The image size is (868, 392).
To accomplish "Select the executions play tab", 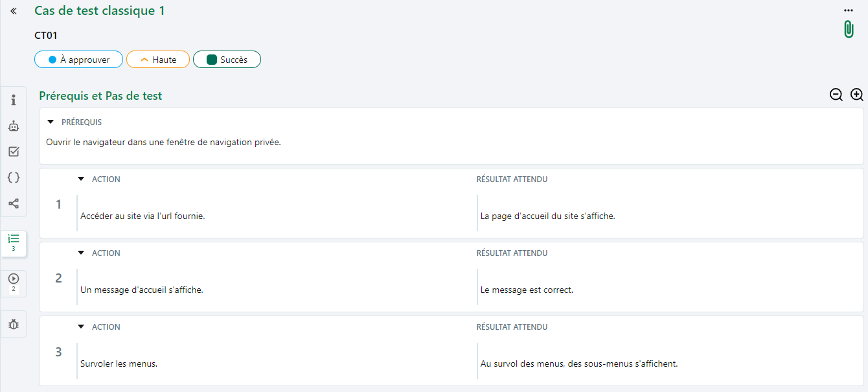I will click(x=14, y=282).
